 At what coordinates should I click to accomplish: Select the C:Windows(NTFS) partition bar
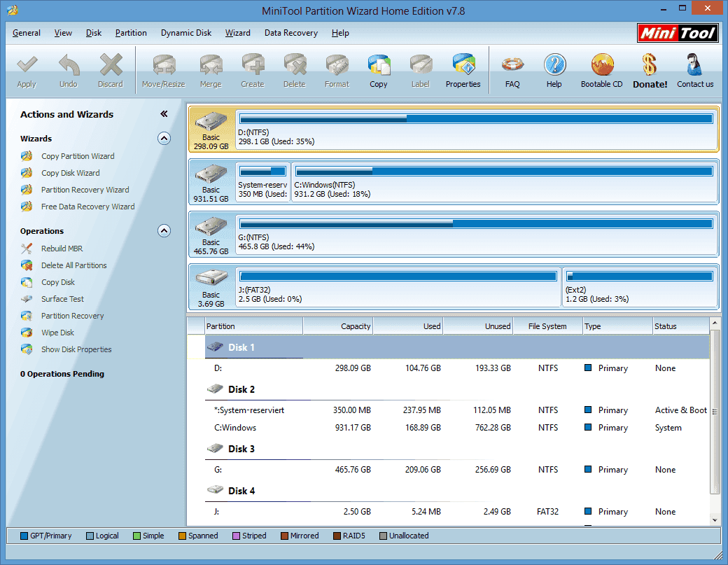click(504, 172)
